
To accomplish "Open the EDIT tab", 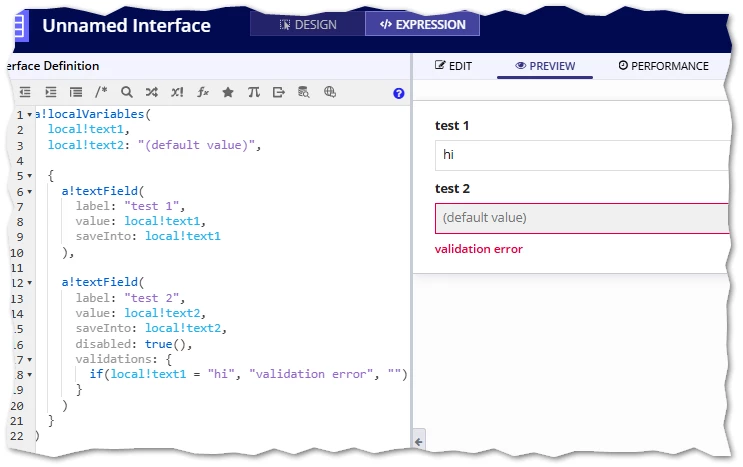I will [x=453, y=66].
